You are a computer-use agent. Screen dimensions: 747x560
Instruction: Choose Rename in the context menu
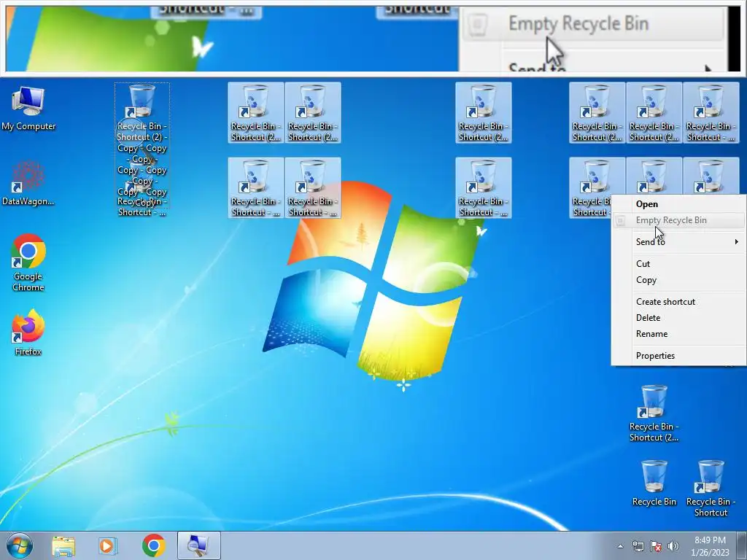click(679, 334)
